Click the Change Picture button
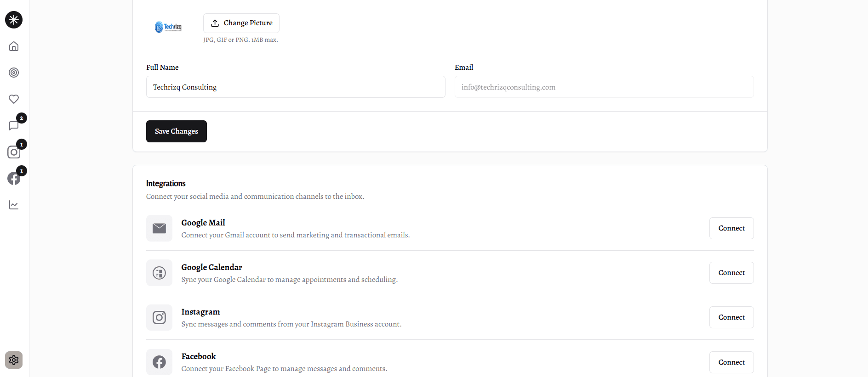The height and width of the screenshot is (377, 868). point(241,23)
